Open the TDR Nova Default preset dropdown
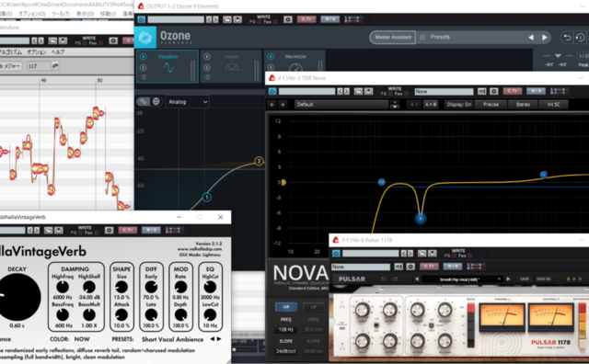This screenshot has height=364, width=589. pyautogui.click(x=341, y=105)
